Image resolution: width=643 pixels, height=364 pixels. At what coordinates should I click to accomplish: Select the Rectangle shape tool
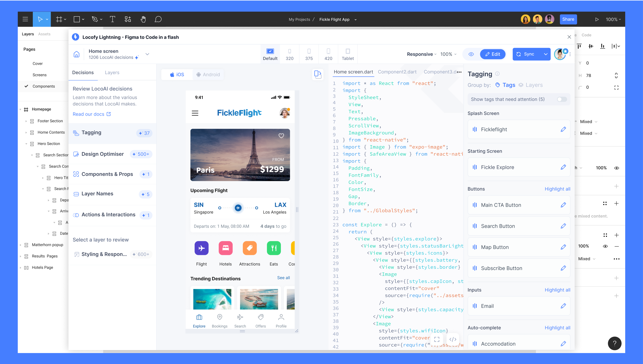pyautogui.click(x=77, y=19)
